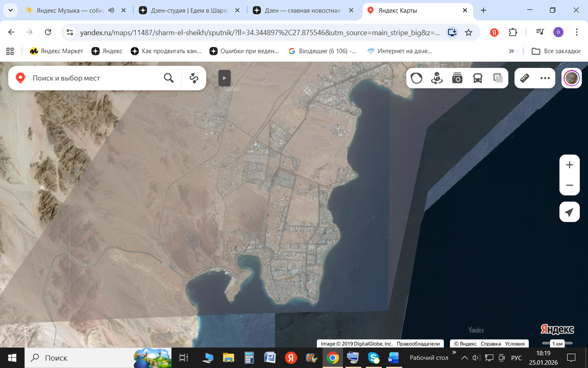This screenshot has height=368, width=588.
Task: Open 'Ошибки при веден...' bookmark
Action: click(x=244, y=51)
